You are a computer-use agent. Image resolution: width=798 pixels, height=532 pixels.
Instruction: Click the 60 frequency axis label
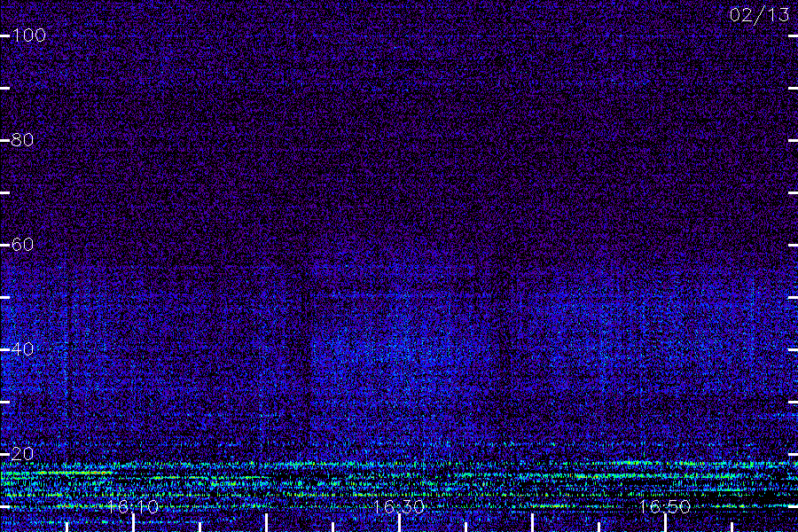[23, 245]
